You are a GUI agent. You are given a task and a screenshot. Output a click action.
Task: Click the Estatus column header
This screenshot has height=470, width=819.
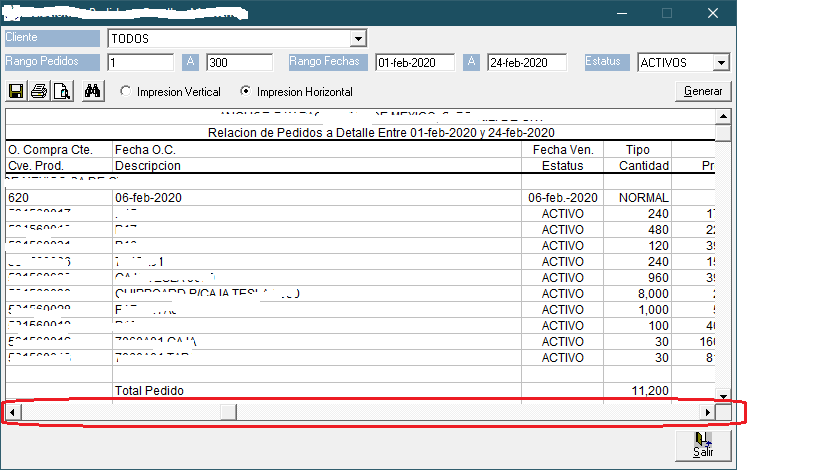click(563, 166)
